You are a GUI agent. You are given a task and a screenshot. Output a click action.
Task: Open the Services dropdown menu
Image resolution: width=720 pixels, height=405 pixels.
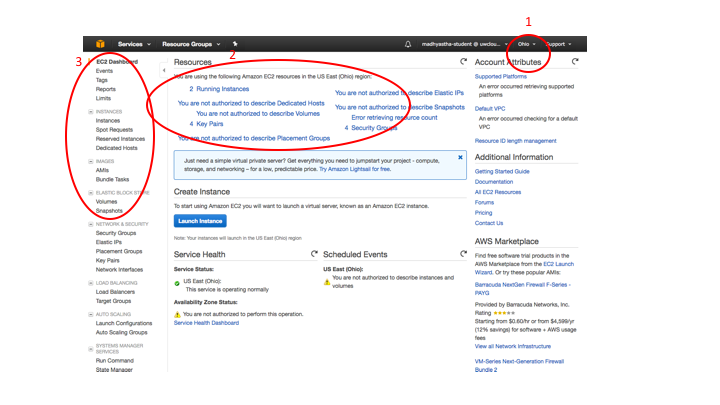pos(134,44)
